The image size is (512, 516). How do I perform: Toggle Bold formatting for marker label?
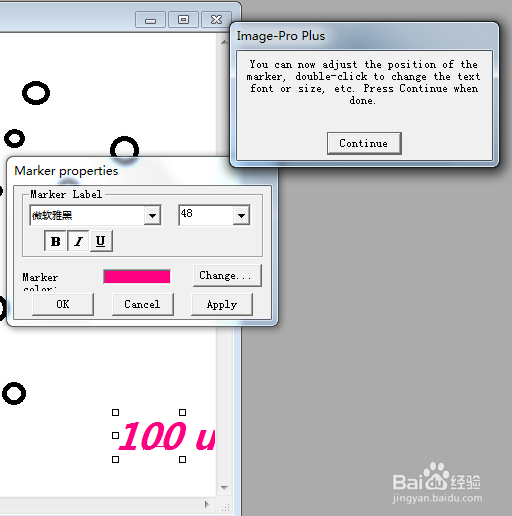click(x=55, y=241)
